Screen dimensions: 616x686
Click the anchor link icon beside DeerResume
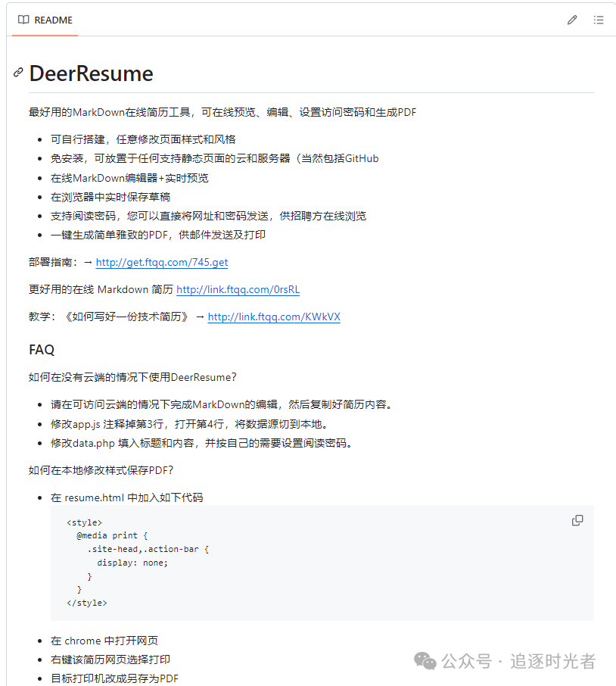click(x=18, y=73)
